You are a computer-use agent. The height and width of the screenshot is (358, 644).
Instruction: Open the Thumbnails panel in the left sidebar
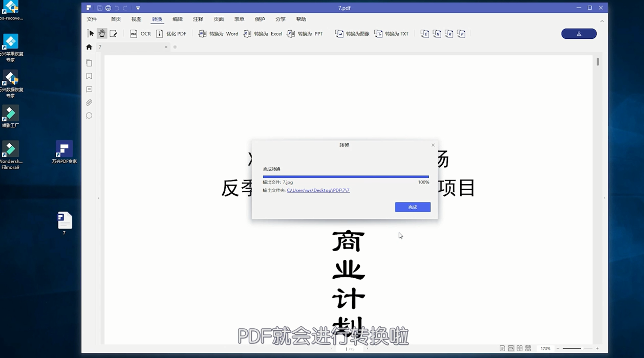[89, 62]
